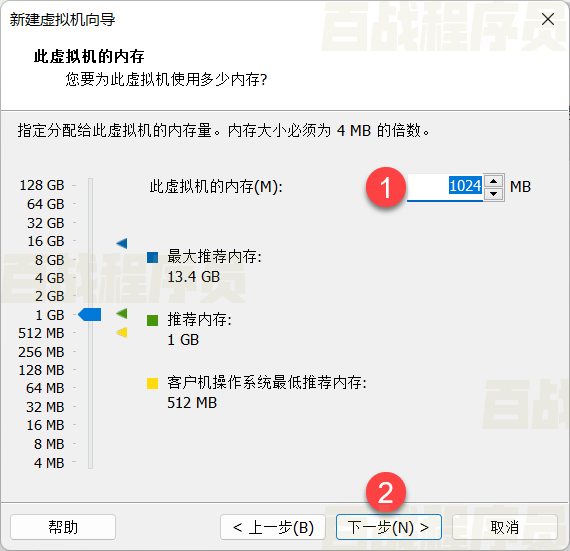Open Help via the 帮助 button
570x551 pixels.
point(63,527)
